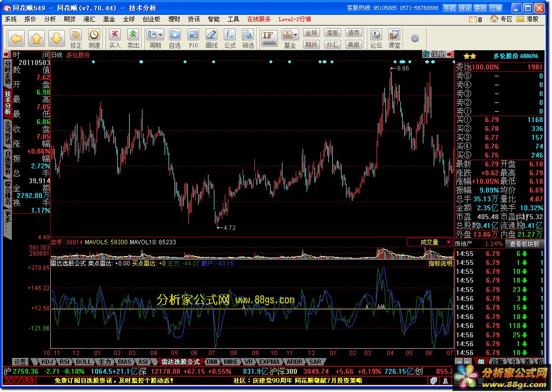Switch to the DMI indicator tab

coord(212,362)
